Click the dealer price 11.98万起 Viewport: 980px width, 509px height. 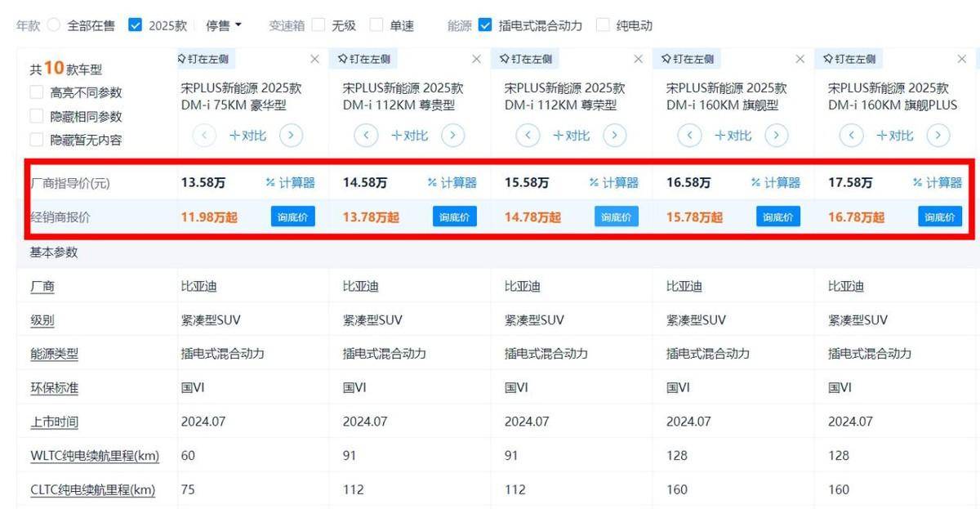pyautogui.click(x=209, y=217)
